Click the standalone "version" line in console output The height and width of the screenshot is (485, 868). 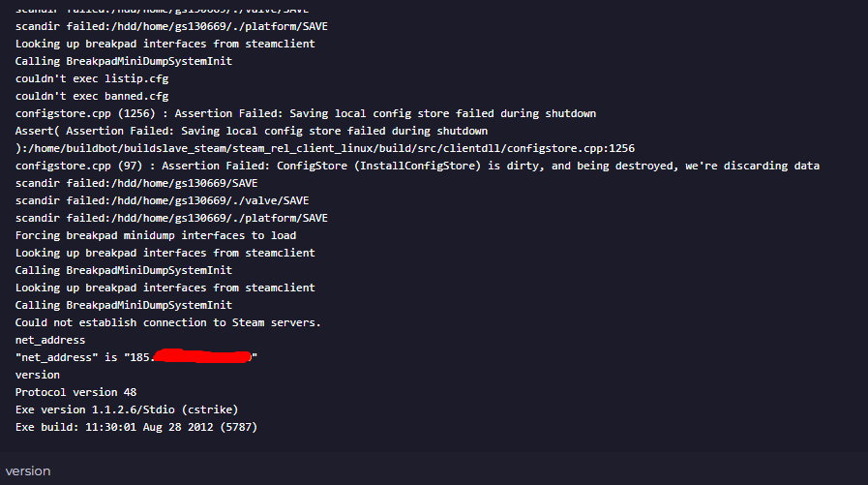pos(38,375)
